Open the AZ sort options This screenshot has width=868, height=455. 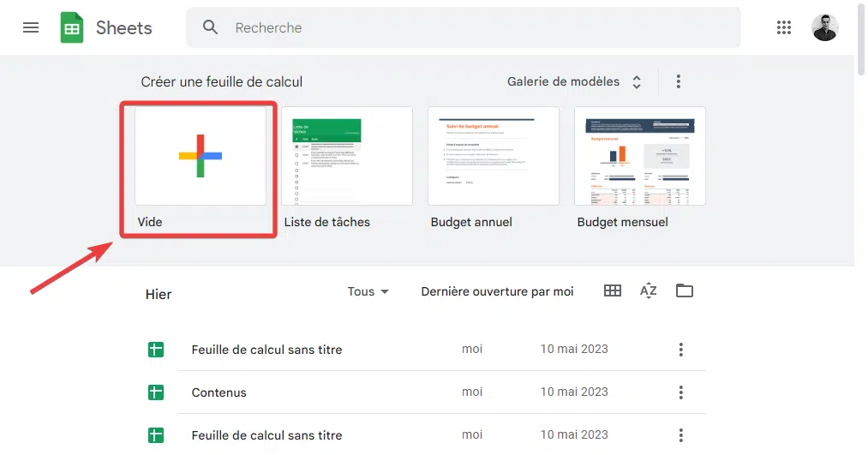coord(649,290)
